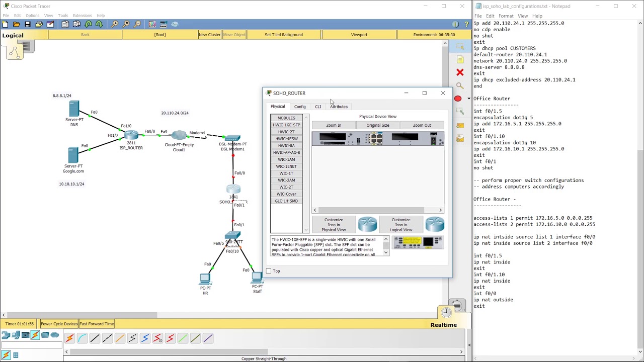Click the ISP_ROUTER 2811 device
The height and width of the screenshot is (362, 644).
(131, 135)
